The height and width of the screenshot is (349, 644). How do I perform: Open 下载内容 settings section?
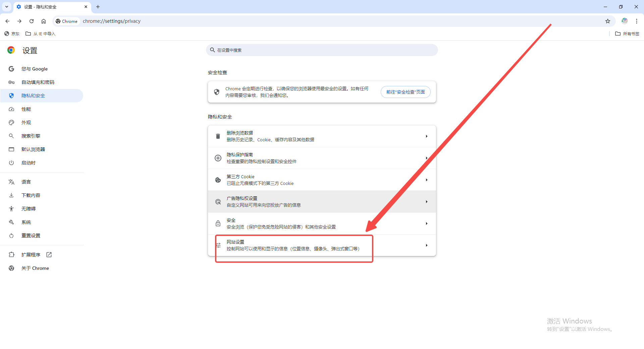(42, 195)
